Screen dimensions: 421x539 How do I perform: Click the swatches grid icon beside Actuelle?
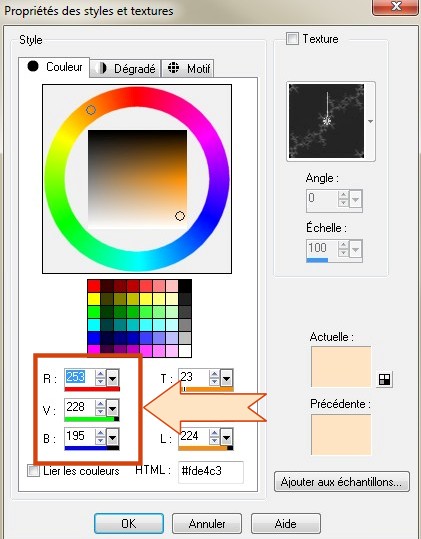pyautogui.click(x=384, y=379)
